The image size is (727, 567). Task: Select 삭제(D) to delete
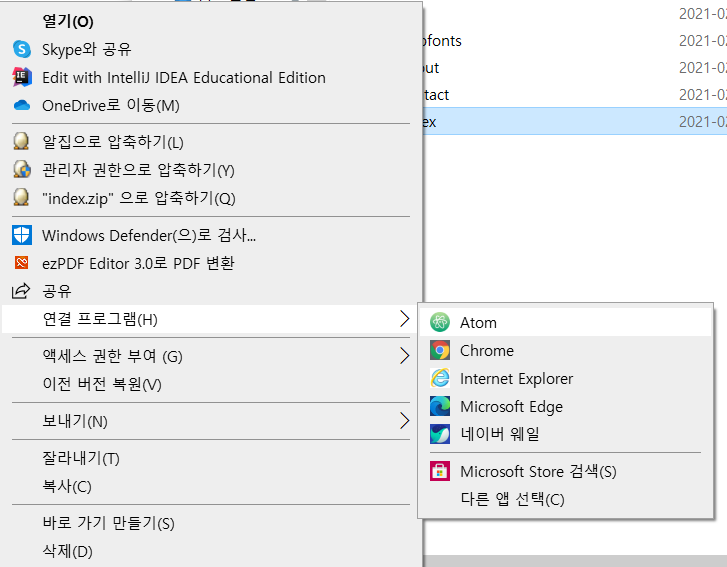click(x=211, y=551)
